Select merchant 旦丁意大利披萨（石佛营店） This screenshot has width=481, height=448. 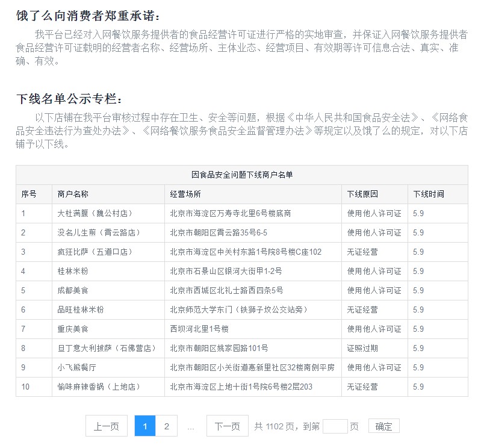click(108, 348)
